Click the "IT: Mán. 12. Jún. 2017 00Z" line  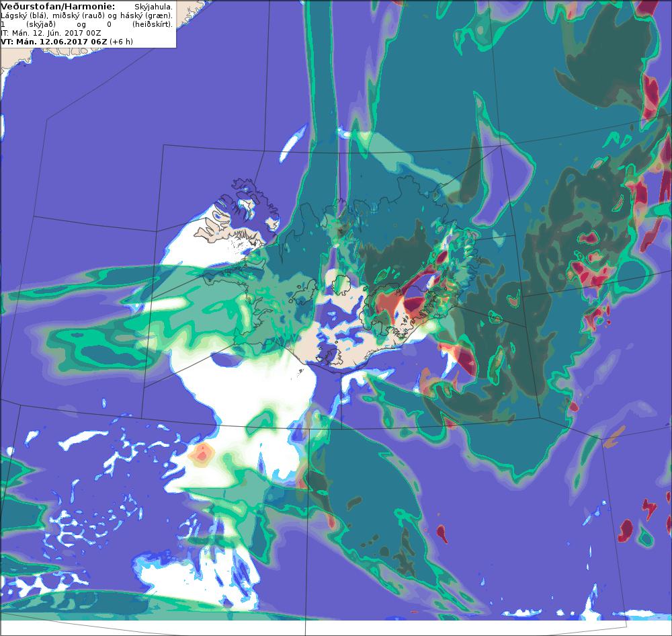(51, 33)
